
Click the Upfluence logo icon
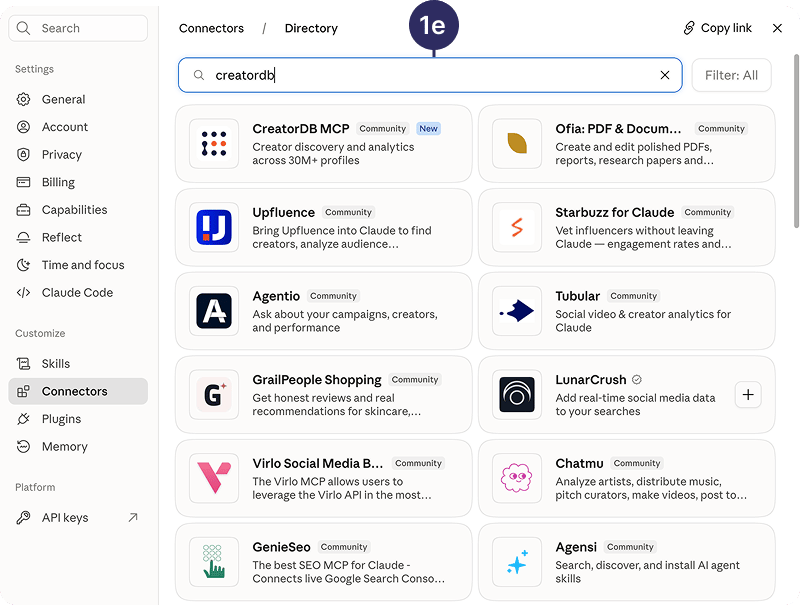coord(214,227)
